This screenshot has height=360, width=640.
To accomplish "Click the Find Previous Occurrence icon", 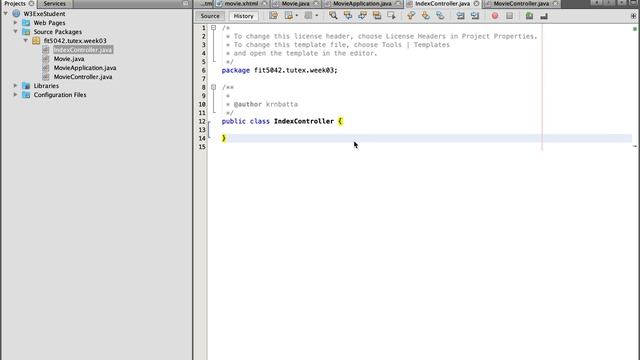I will coord(348,16).
